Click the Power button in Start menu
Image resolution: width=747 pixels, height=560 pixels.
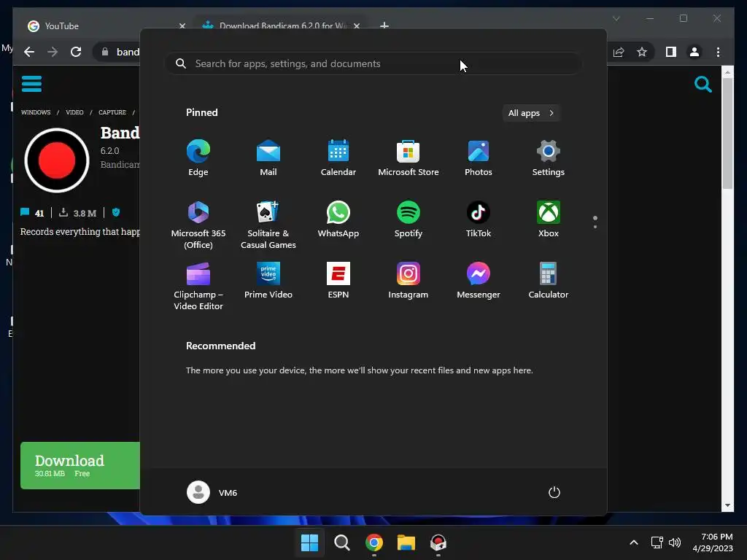pyautogui.click(x=554, y=492)
